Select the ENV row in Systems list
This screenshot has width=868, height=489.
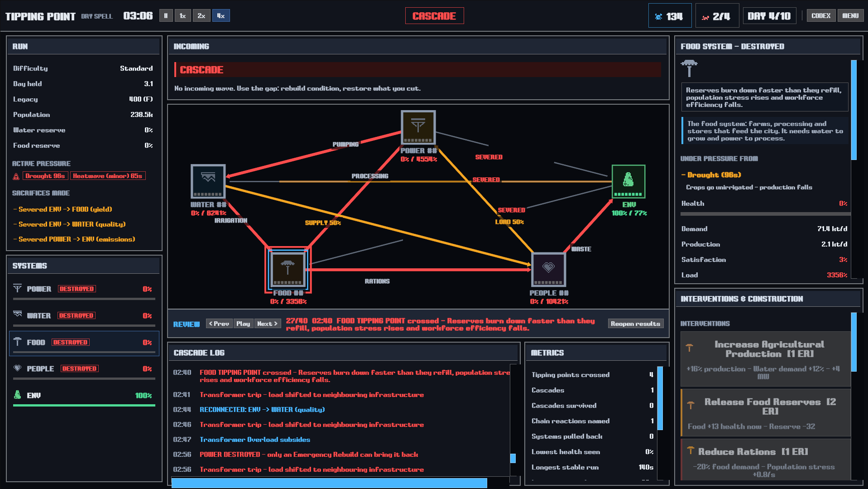click(x=84, y=397)
